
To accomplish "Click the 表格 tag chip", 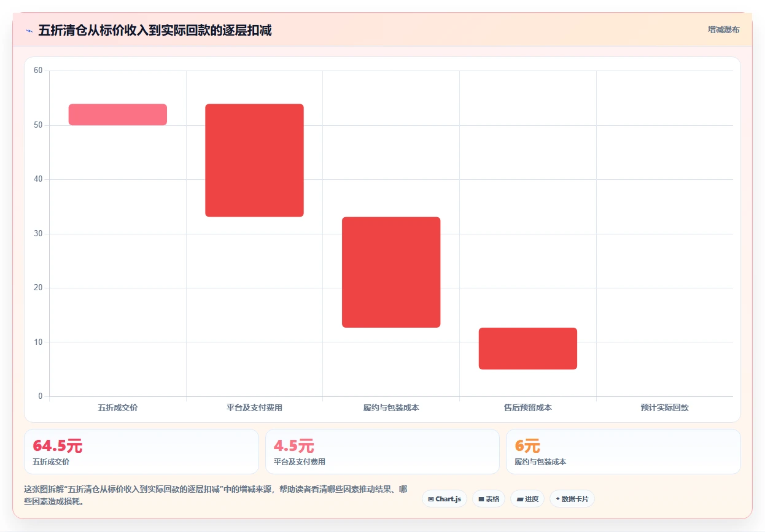I will pyautogui.click(x=488, y=499).
